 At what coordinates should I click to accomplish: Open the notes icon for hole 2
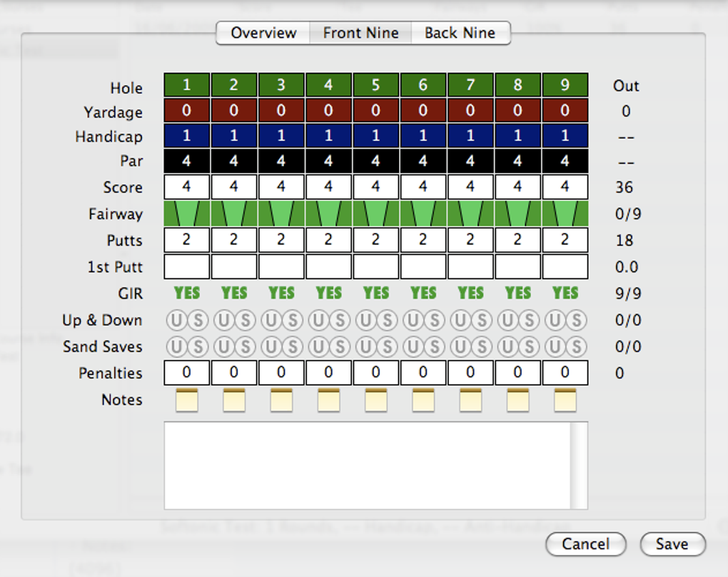[234, 400]
